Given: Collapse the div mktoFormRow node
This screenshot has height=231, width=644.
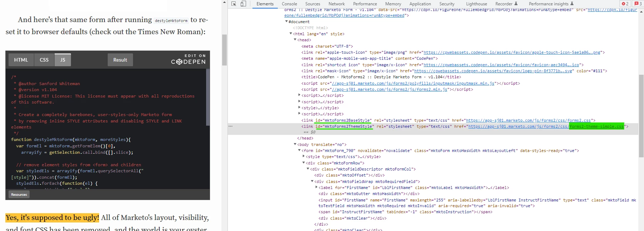Looking at the screenshot, I should tap(303, 163).
